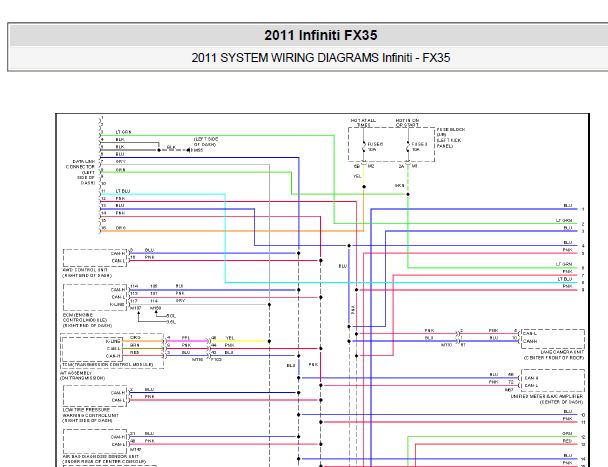Click the AWD control unit "CAN-L" terminal

tap(118, 261)
